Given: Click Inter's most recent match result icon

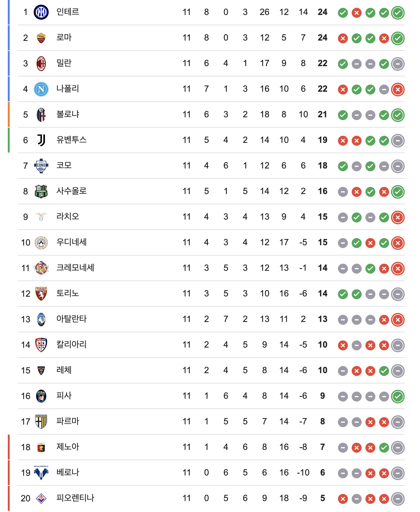Looking at the screenshot, I should 398,13.
